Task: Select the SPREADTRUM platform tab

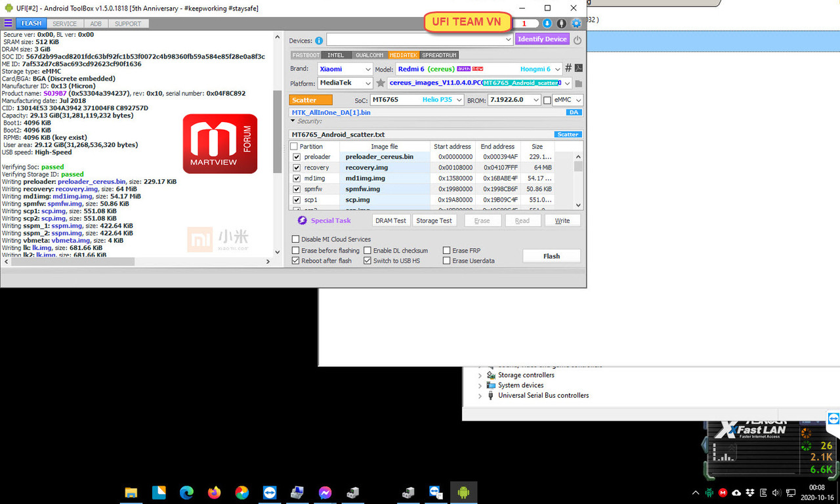Action: [x=439, y=55]
